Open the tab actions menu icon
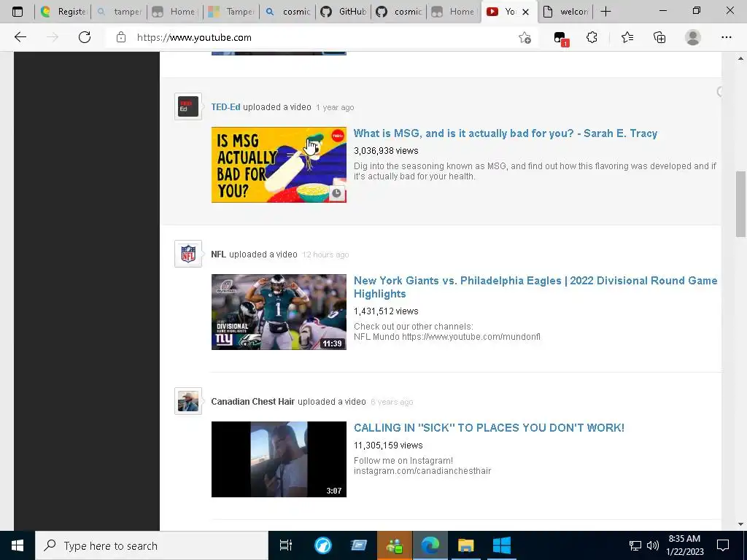Image resolution: width=747 pixels, height=560 pixels. point(18,12)
